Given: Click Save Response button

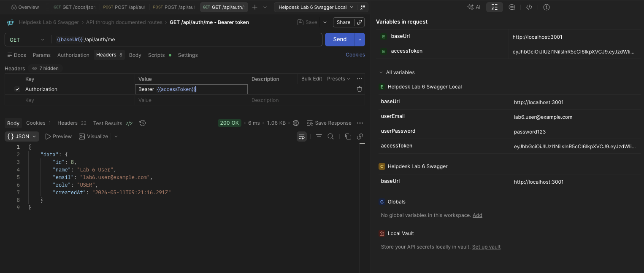Looking at the screenshot, I should pyautogui.click(x=329, y=123).
